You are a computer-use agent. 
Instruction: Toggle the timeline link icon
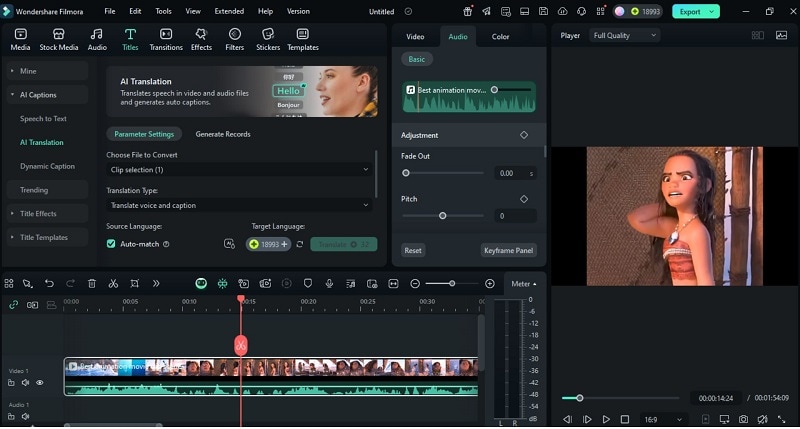point(14,305)
